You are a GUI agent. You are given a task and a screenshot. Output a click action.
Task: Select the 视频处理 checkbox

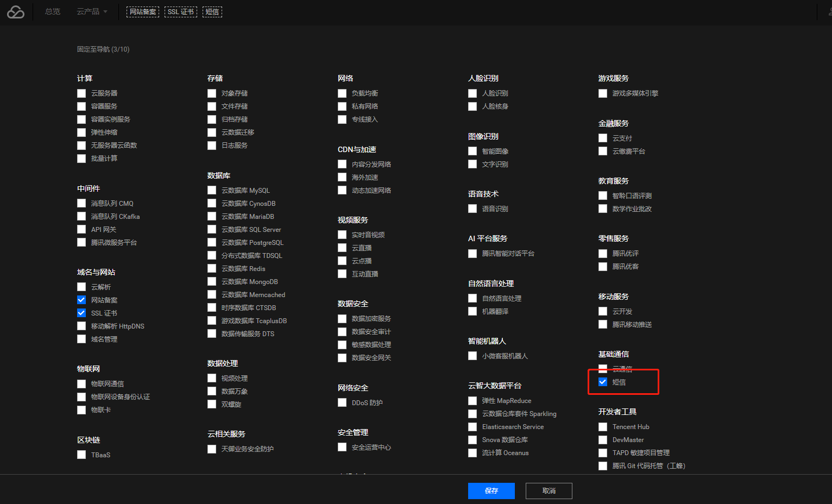tap(212, 378)
